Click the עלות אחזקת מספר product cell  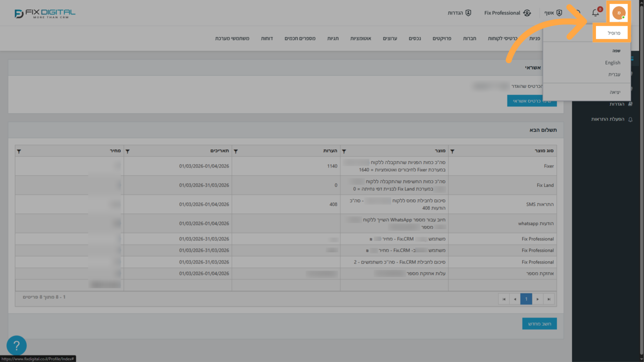[394, 273]
